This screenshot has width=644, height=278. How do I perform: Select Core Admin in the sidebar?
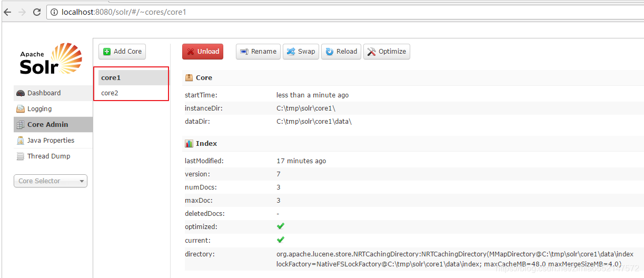click(53, 124)
